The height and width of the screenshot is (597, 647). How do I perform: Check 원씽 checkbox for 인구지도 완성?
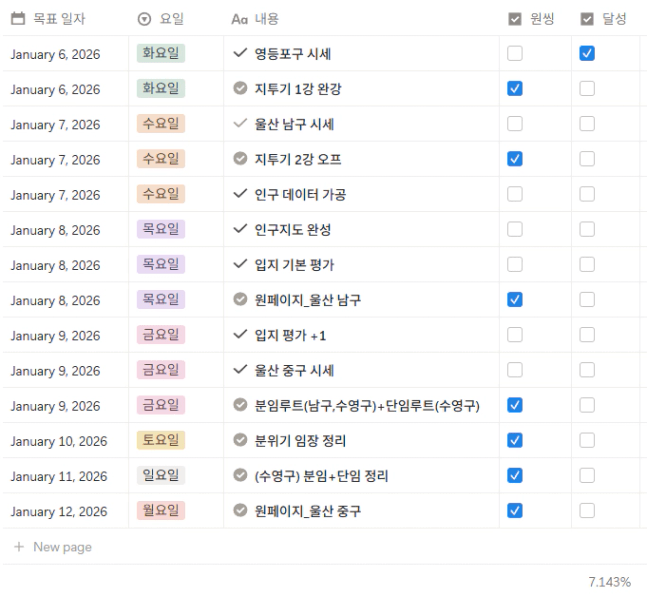click(515, 229)
